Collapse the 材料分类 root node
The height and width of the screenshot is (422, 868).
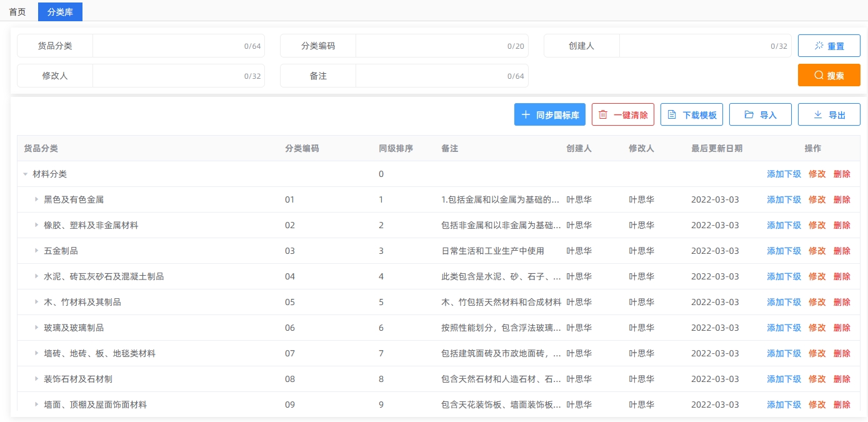click(26, 174)
